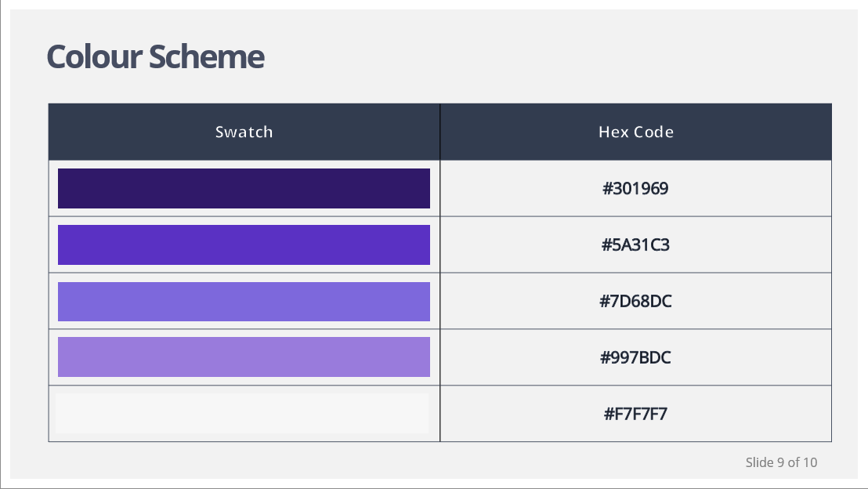Click the hex code #7D68DC
Viewport: 868px width, 489px height.
coord(636,301)
